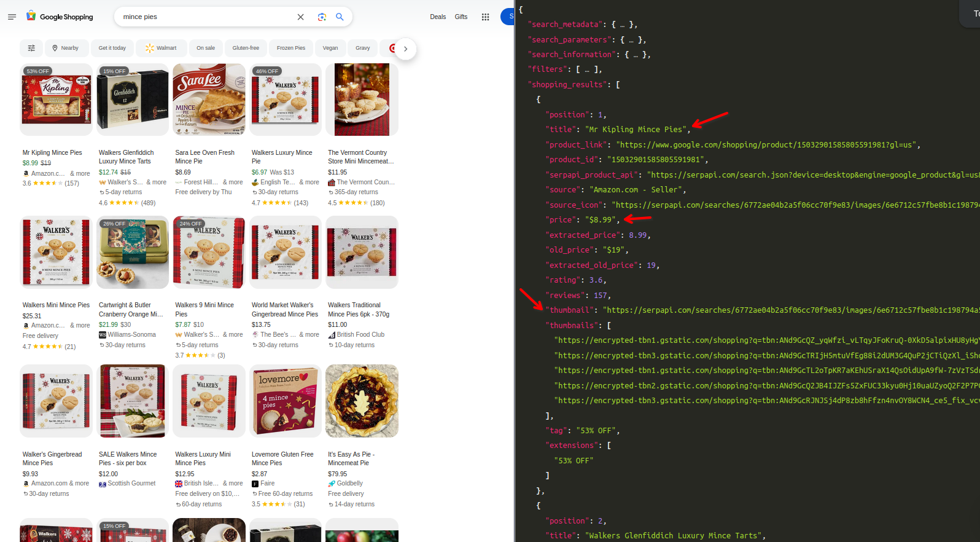Toggle the On sale filter chip
The height and width of the screenshot is (542, 980).
coord(206,48)
